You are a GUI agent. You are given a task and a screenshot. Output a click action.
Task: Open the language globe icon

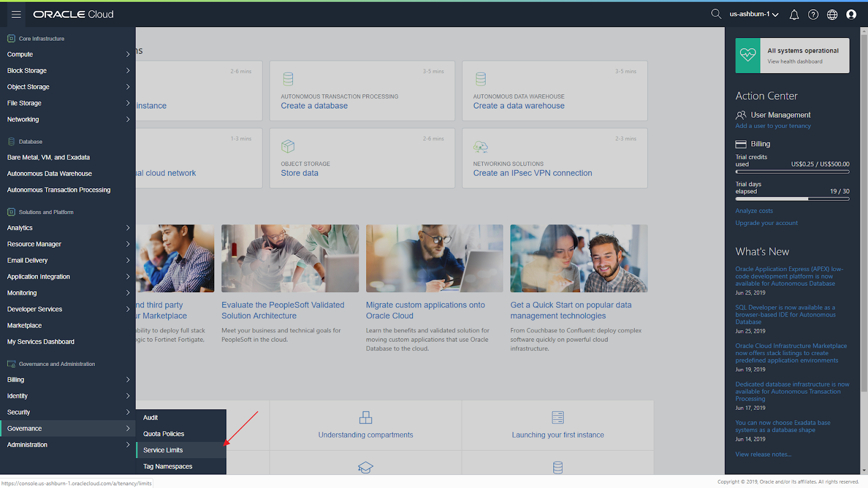click(832, 15)
